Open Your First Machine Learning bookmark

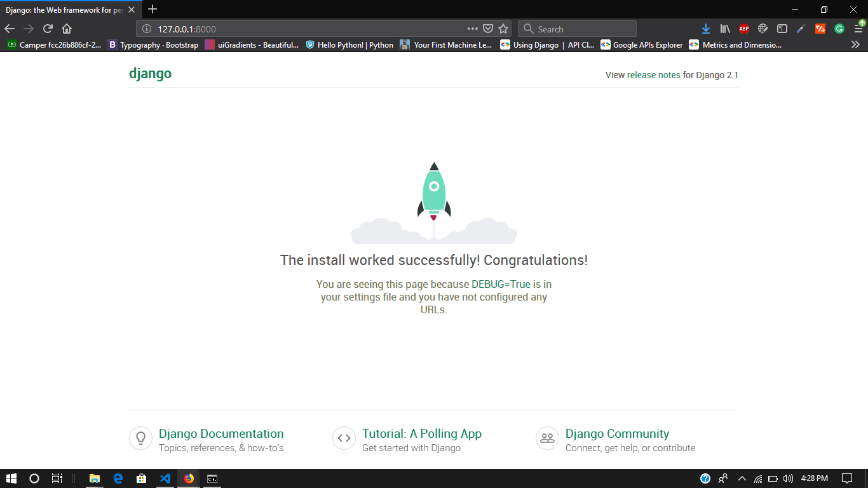coord(445,44)
